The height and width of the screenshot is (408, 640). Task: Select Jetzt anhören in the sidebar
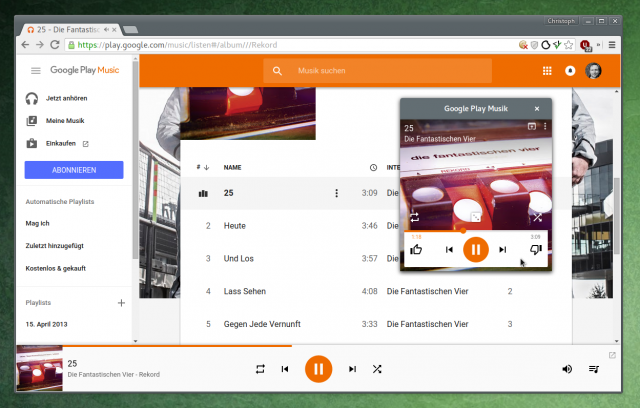tap(67, 98)
